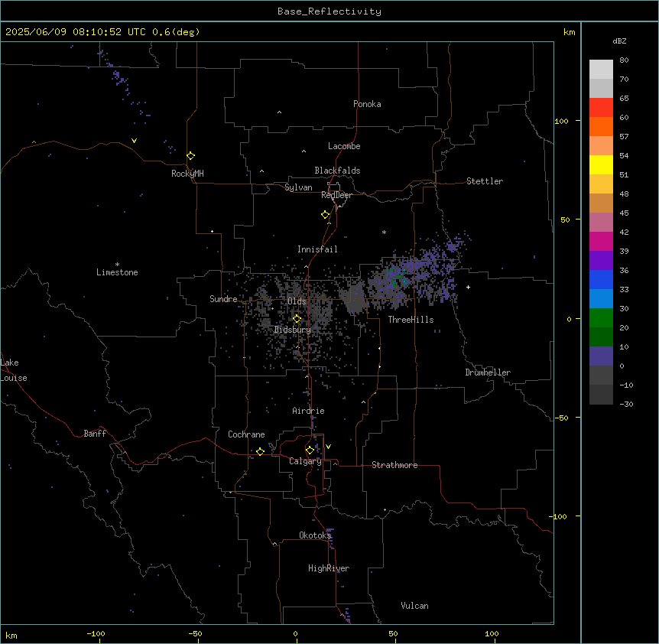
Task: Click the km unit label at bottom left
Action: 11,636
